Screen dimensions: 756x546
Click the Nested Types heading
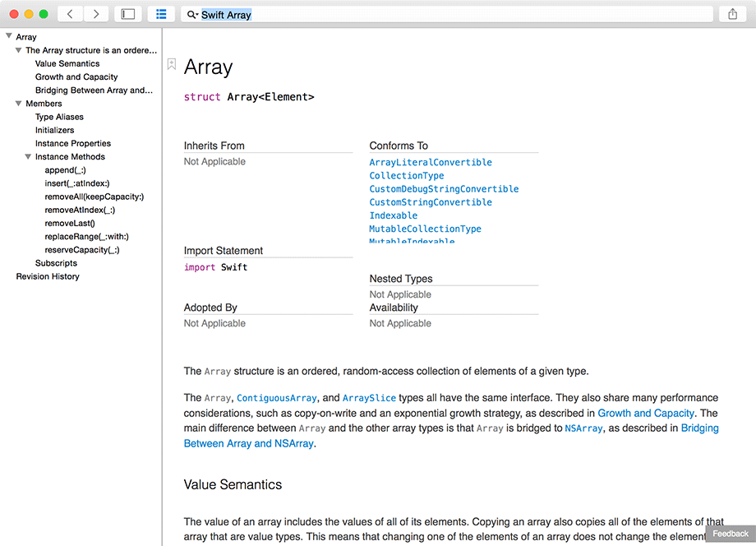point(401,279)
